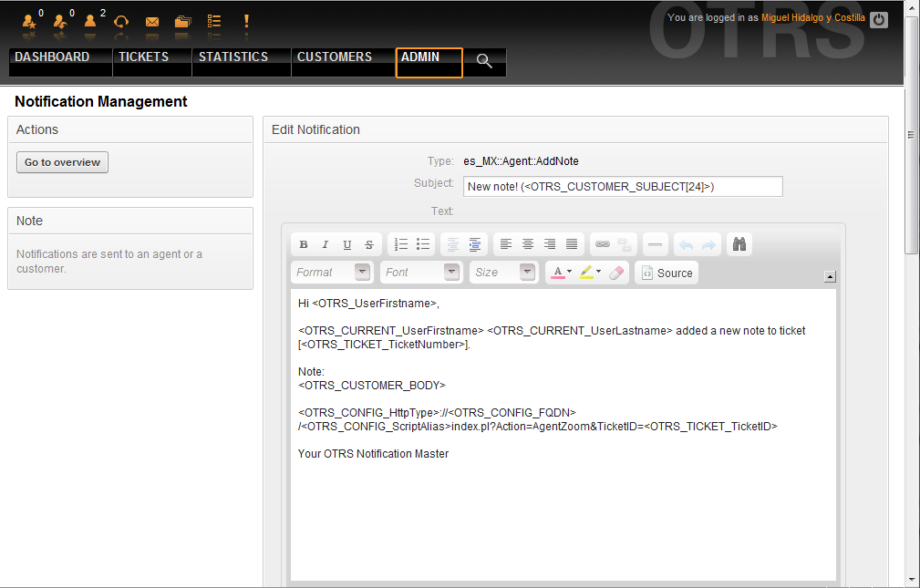Viewport: 920px width, 588px height.
Task: Click the search magnifier in the navigation bar
Action: coord(484,62)
